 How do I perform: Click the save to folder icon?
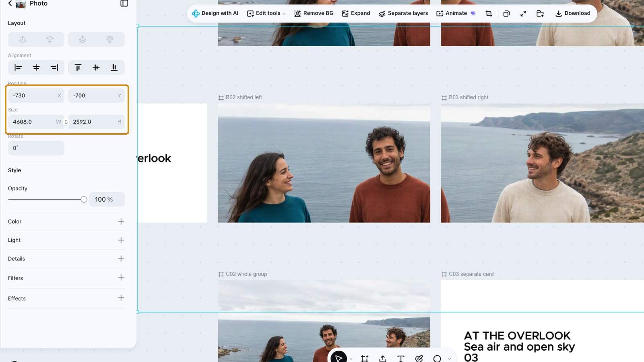point(540,13)
